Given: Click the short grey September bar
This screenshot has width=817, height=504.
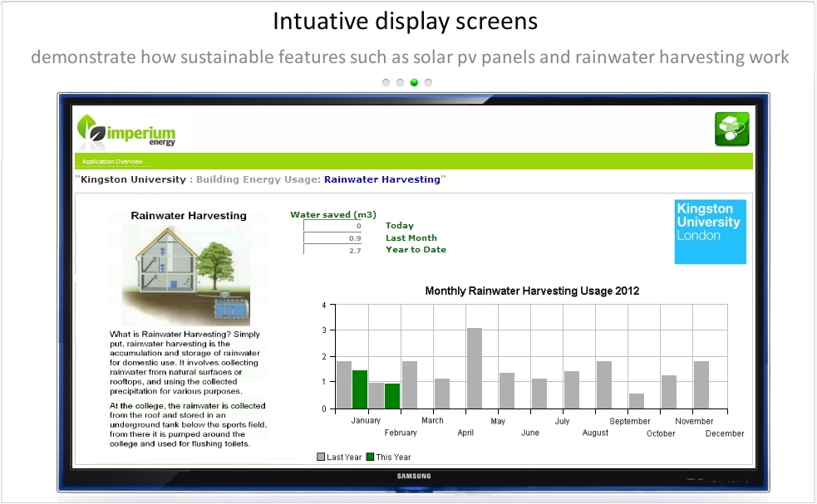Looking at the screenshot, I should pos(636,401).
